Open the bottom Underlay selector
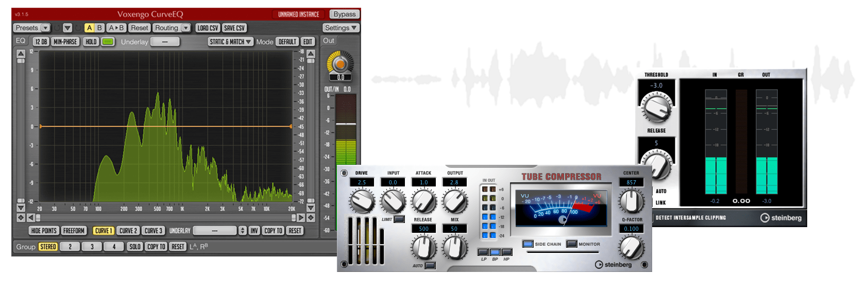This screenshot has height=291, width=868. tap(215, 231)
